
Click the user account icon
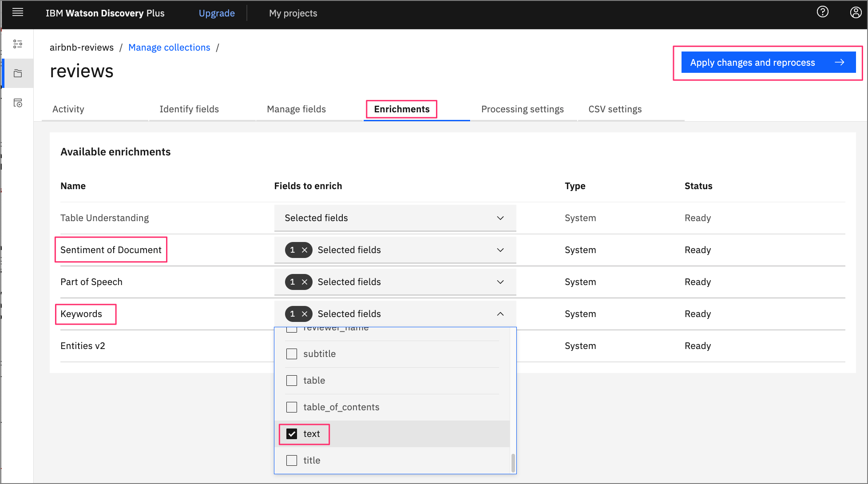tap(855, 13)
